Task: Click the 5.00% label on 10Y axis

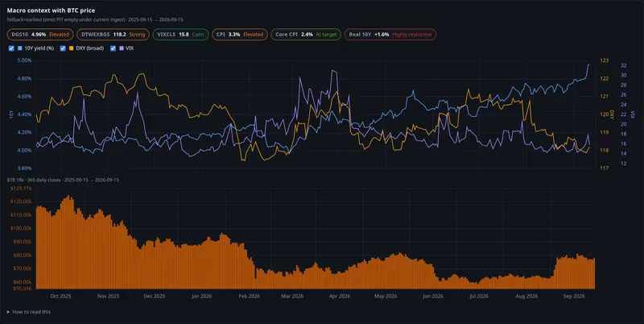Action: tap(24, 60)
